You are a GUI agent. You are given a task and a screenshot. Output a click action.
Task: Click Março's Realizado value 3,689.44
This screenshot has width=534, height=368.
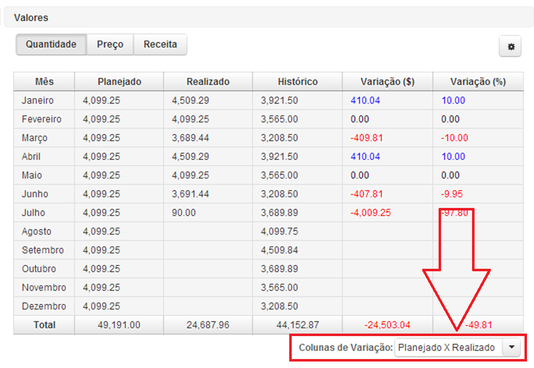(190, 138)
